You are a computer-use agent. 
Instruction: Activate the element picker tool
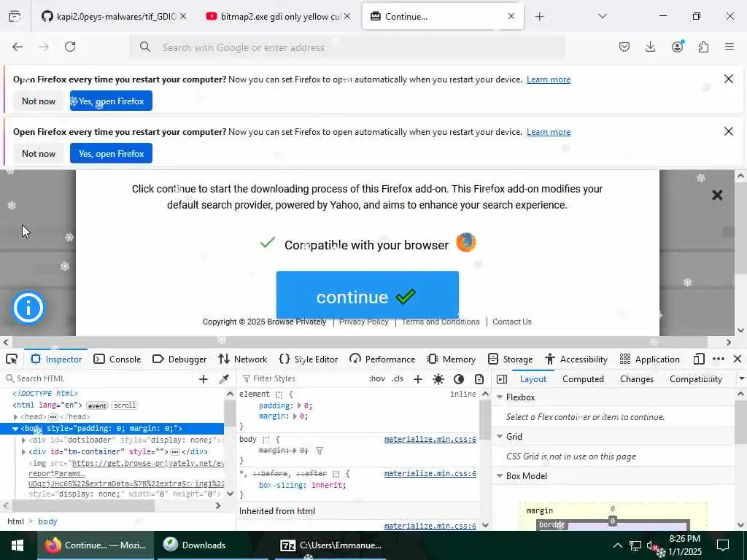click(12, 359)
